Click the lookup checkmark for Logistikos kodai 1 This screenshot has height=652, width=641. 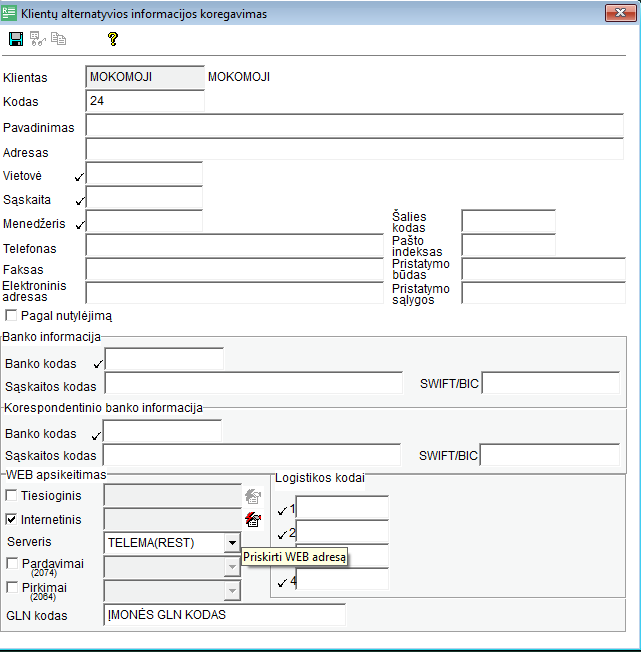click(282, 510)
